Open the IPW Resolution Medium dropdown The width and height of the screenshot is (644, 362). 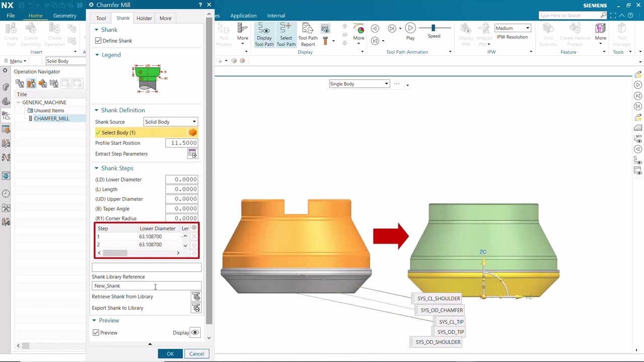pos(513,28)
